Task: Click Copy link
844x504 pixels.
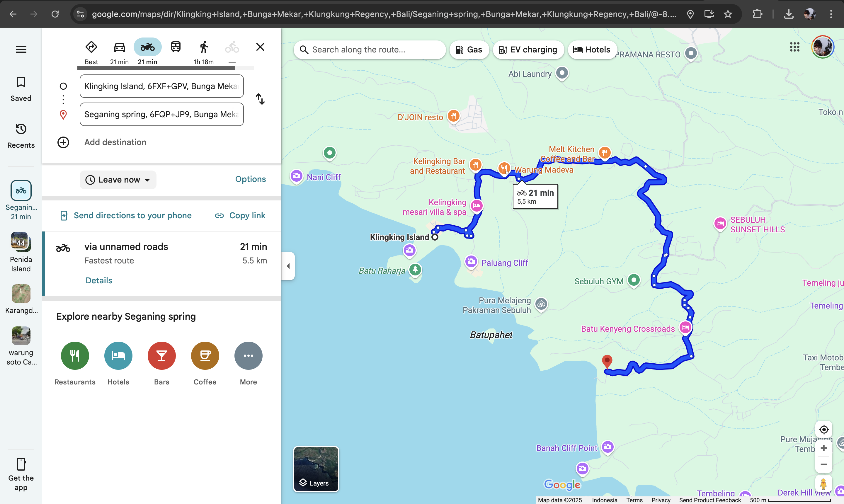Action: 240,215
